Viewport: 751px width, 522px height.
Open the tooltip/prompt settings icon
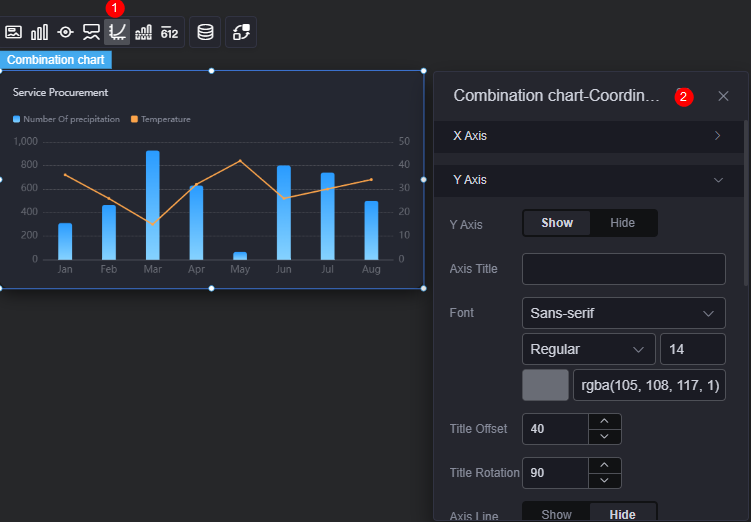[91, 32]
